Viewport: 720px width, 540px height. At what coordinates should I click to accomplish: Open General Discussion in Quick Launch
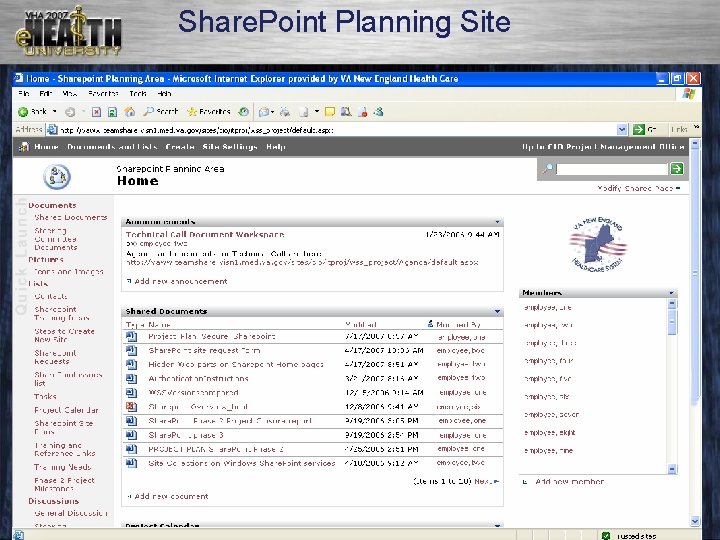(71, 513)
